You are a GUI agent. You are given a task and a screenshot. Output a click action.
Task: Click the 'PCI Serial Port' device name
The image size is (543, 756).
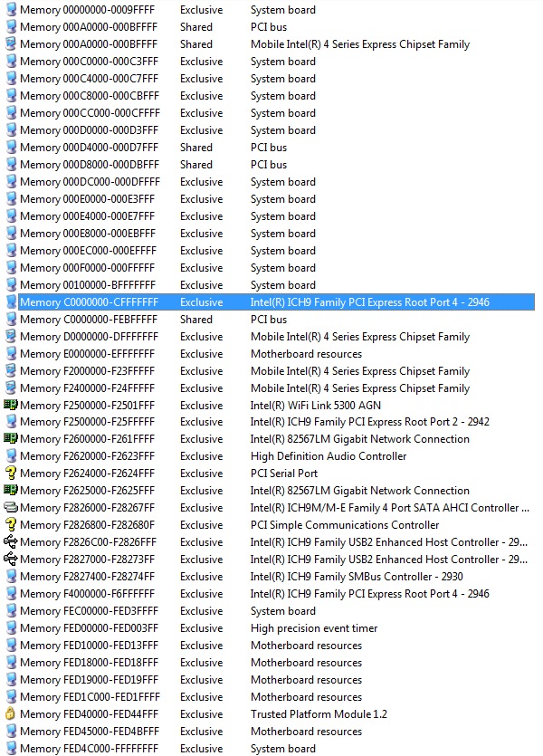click(x=284, y=474)
